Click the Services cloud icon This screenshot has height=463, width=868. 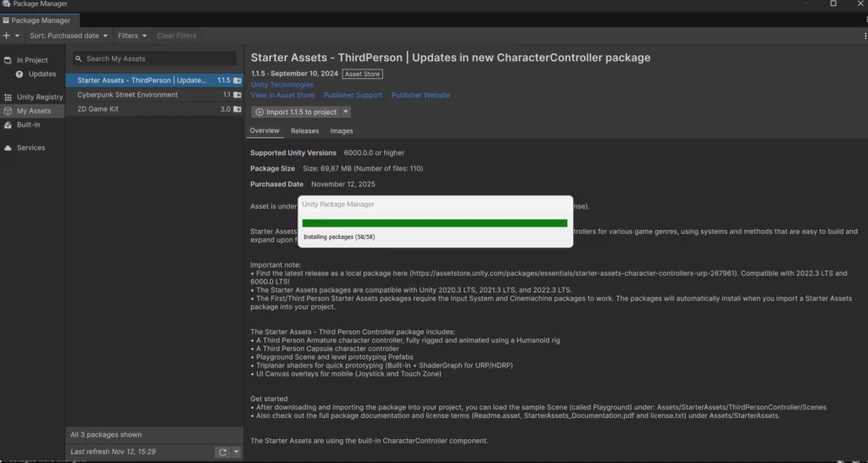pos(8,148)
